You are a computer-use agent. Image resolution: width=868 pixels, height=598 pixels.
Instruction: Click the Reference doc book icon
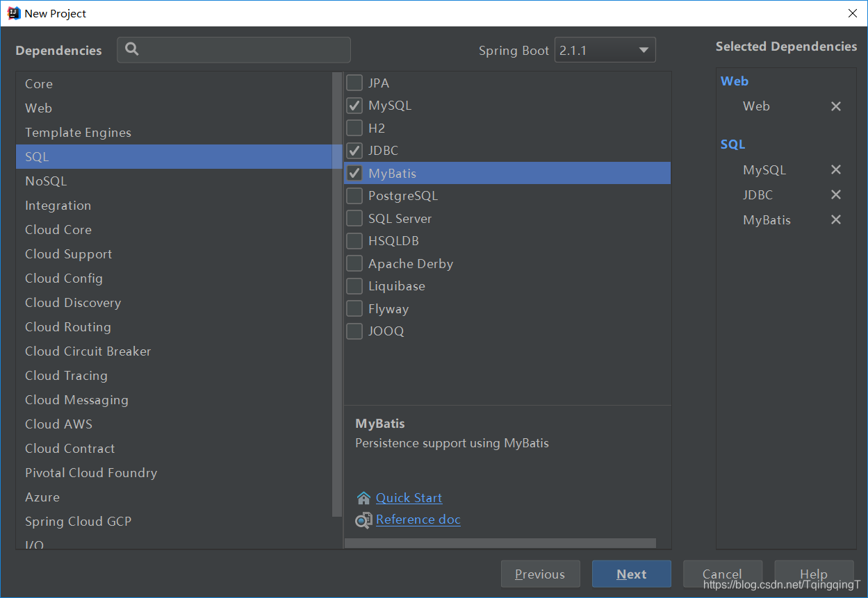coord(363,520)
